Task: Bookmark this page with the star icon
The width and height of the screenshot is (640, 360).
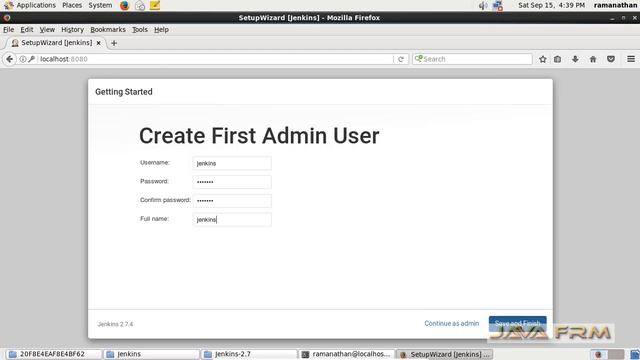Action: 542,59
